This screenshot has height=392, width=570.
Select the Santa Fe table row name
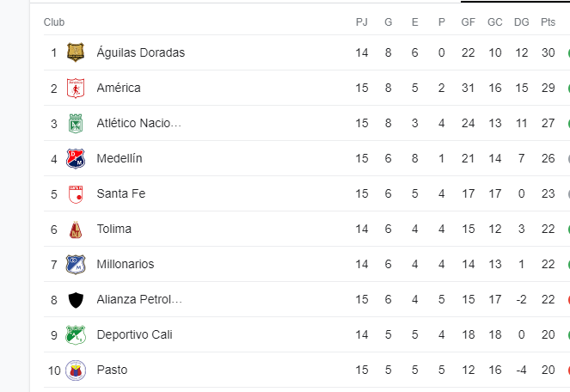coord(121,193)
